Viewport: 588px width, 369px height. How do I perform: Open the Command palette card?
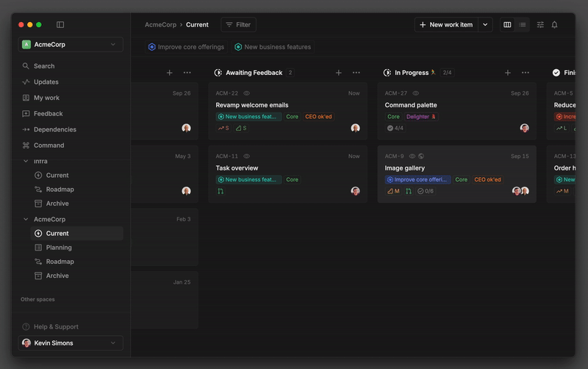(456, 111)
